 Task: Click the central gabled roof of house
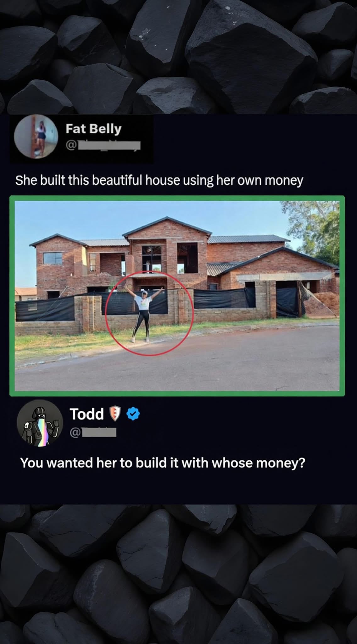(167, 226)
